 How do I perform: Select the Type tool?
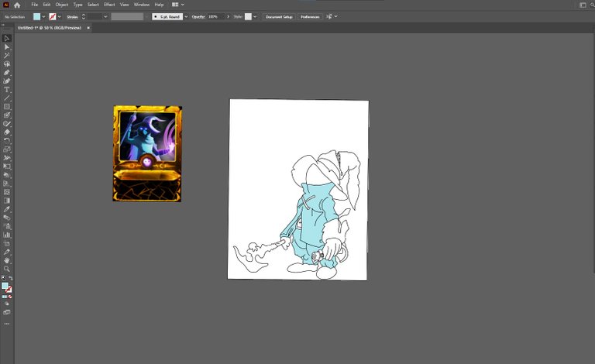(7, 90)
